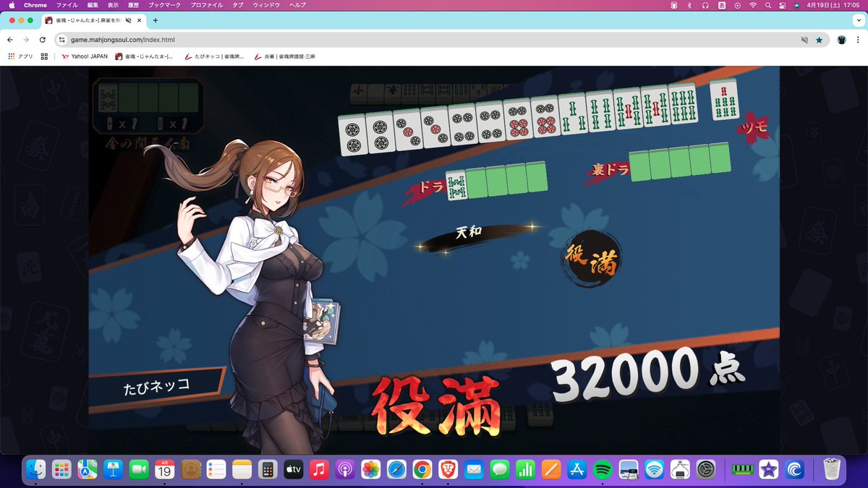Open the Apple menu
Screen dimensions: 868x488
click(x=12, y=5)
